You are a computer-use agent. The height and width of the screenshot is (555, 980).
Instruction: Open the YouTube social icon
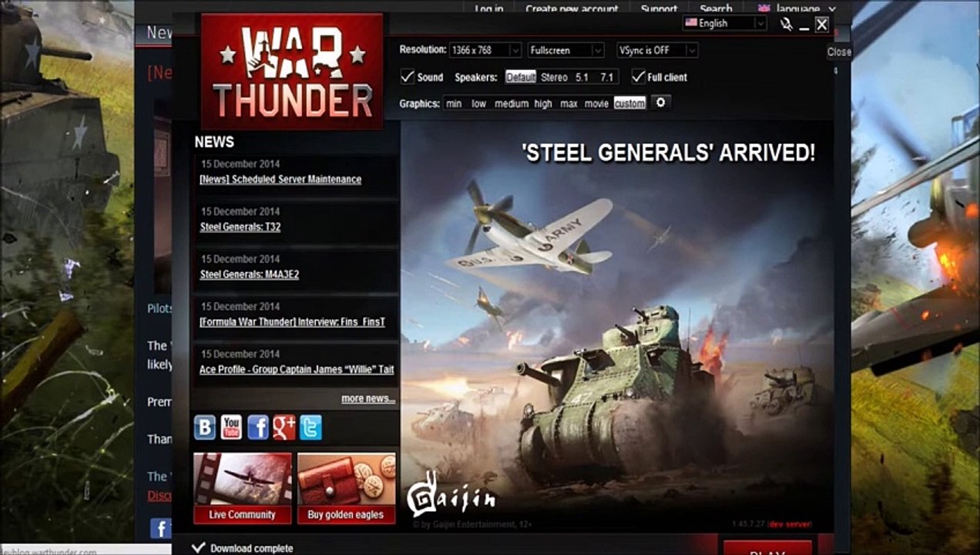[x=231, y=427]
